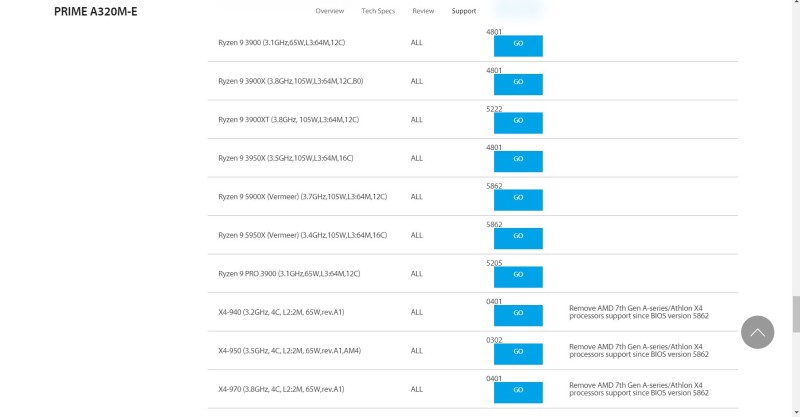Click GO for Ryzen 9 PRO 3900 row
This screenshot has height=417, width=800.
pos(518,277)
